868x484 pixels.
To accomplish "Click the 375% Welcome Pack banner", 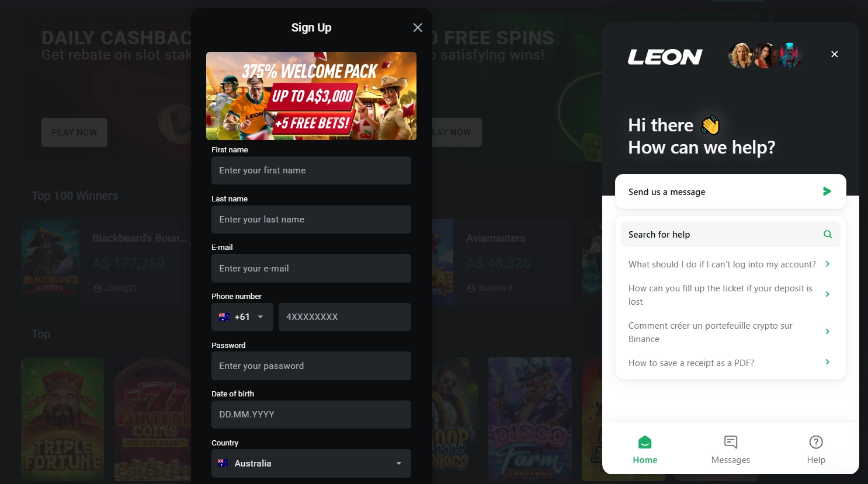I will [x=311, y=96].
